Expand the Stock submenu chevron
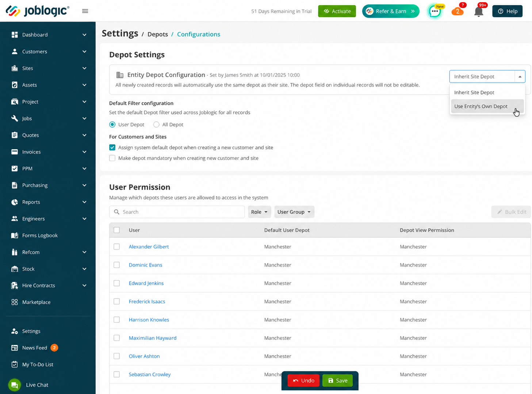 point(84,269)
